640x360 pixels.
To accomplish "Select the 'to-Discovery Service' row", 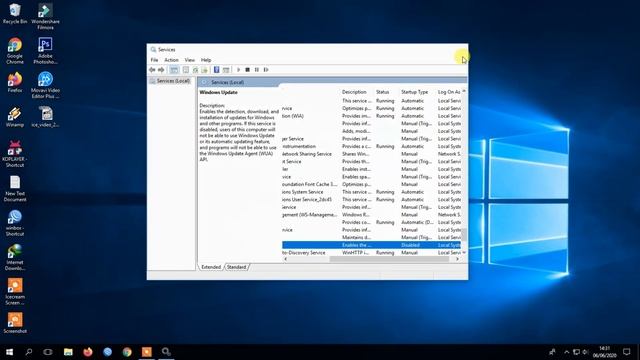I will click(371, 253).
